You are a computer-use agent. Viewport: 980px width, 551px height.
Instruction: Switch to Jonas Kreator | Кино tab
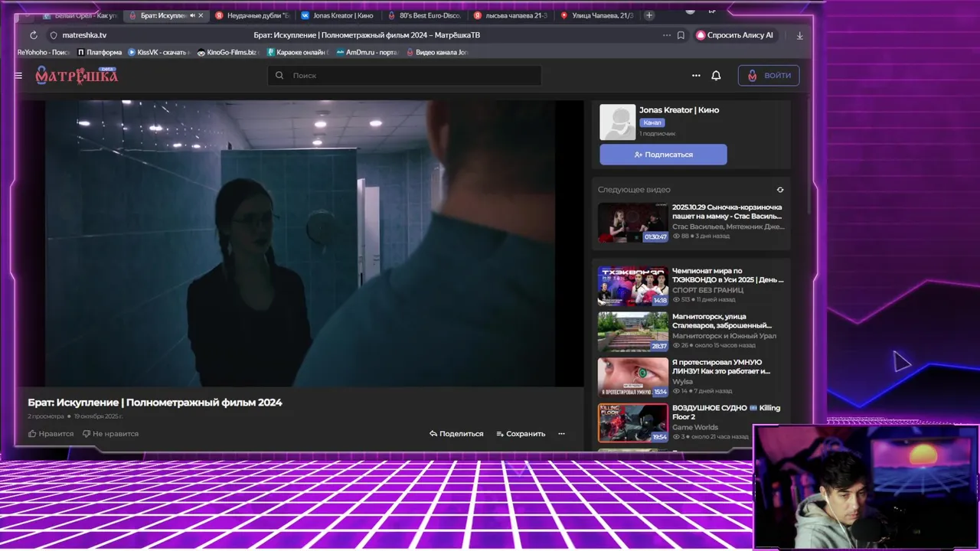338,15
